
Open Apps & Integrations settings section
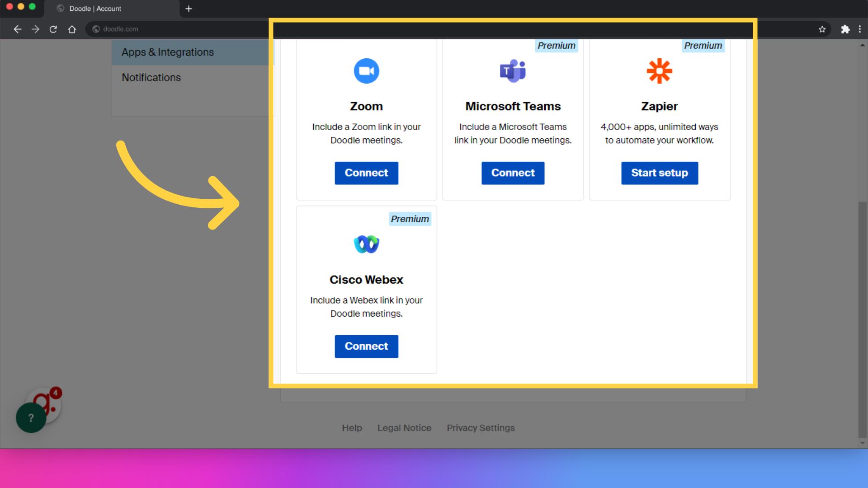click(x=168, y=52)
